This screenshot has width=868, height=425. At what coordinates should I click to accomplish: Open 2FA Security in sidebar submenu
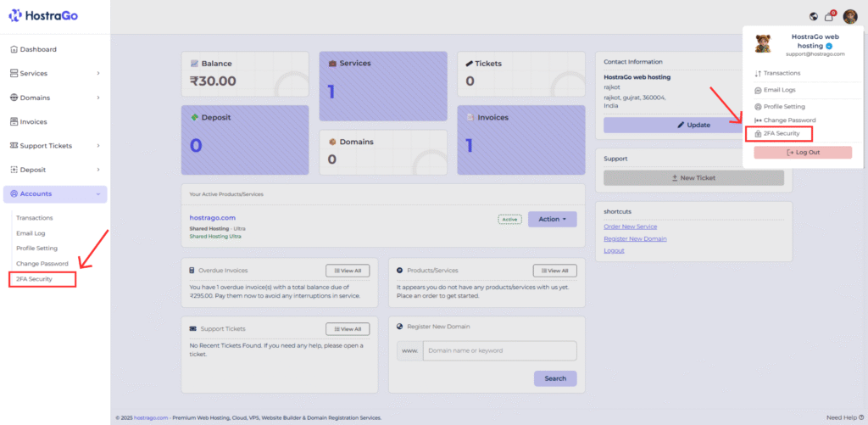tap(34, 279)
